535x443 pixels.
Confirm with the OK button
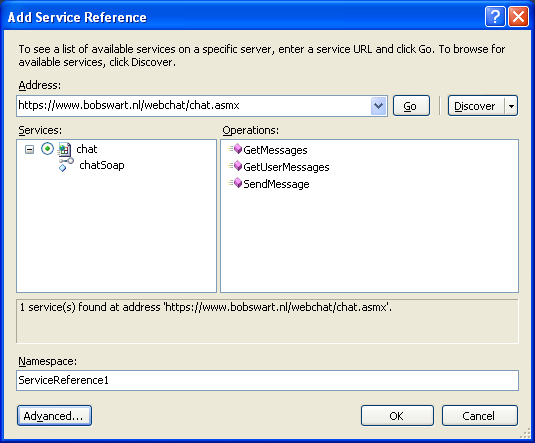(x=397, y=416)
